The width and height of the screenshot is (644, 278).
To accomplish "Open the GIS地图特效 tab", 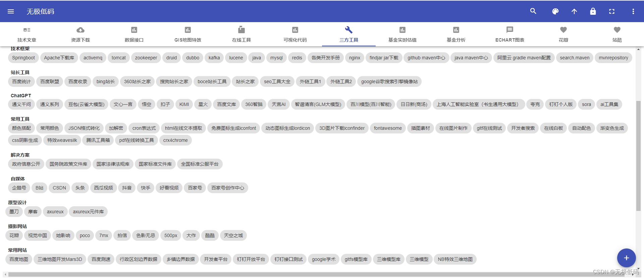I will coord(188,34).
